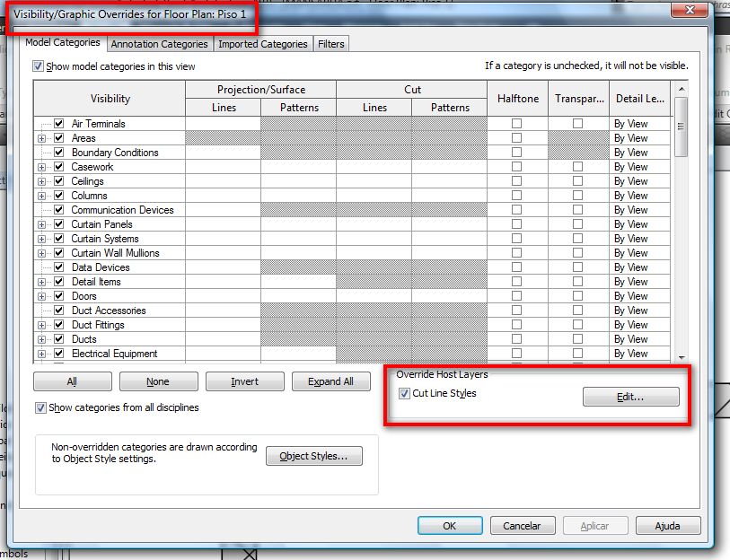Toggle Cut Line Styles checkbox

click(405, 394)
